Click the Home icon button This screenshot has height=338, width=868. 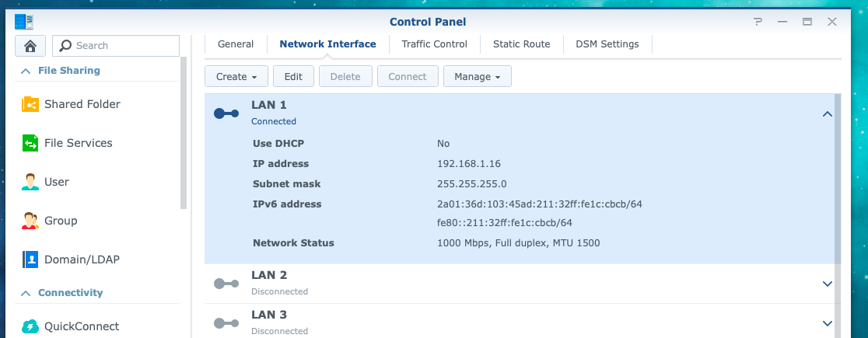click(30, 46)
